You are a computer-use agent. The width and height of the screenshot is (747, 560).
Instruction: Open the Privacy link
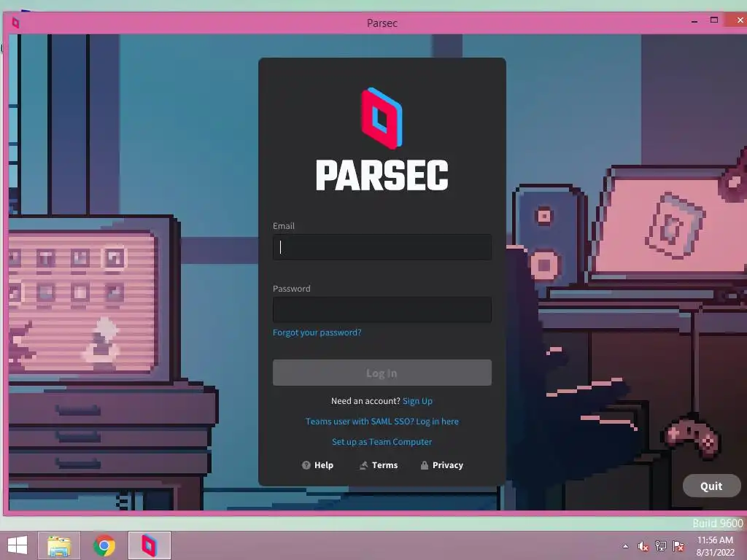(x=441, y=465)
